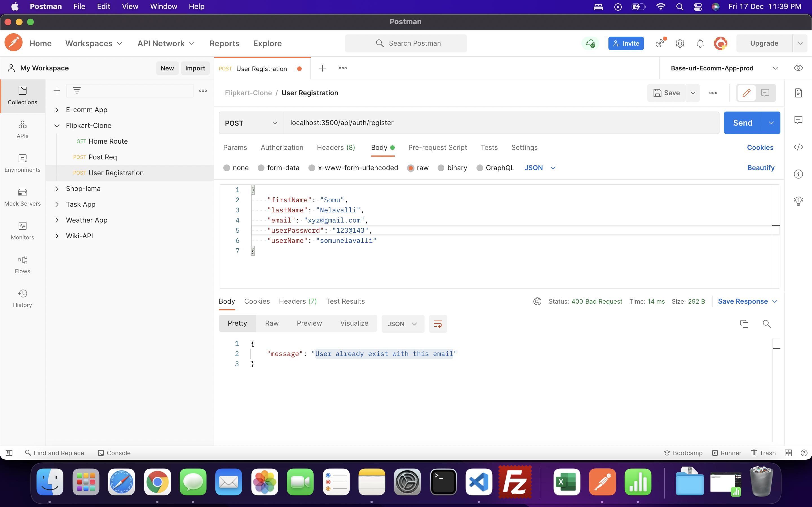Open the POST method dropdown
Viewport: 812px width, 507px height.
point(251,123)
